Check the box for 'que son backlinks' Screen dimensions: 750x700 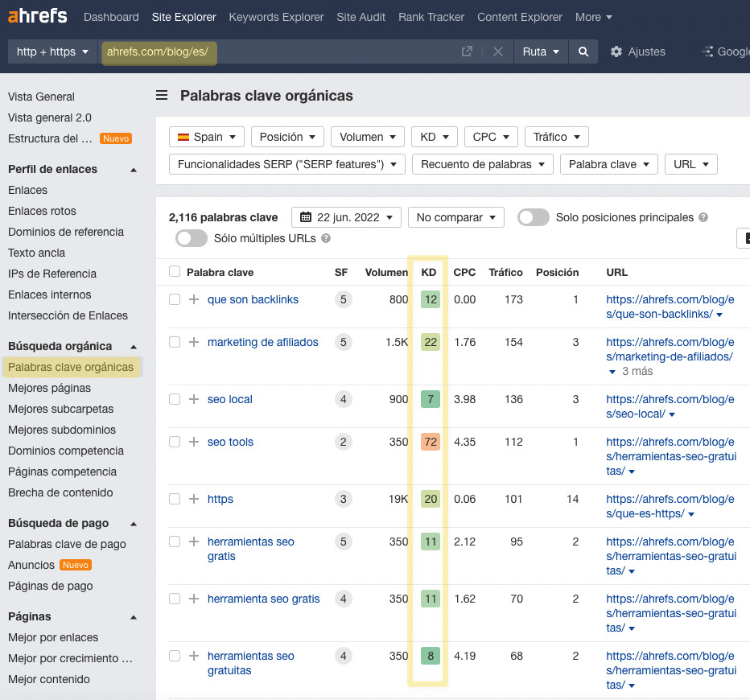click(175, 299)
